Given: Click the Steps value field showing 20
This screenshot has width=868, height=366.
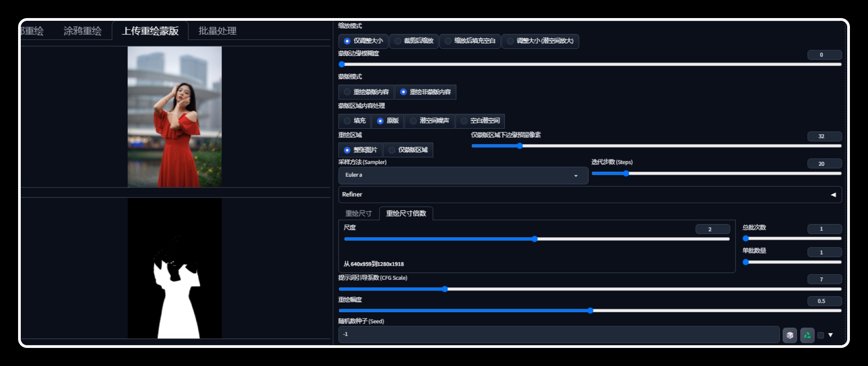Looking at the screenshot, I should pyautogui.click(x=825, y=164).
